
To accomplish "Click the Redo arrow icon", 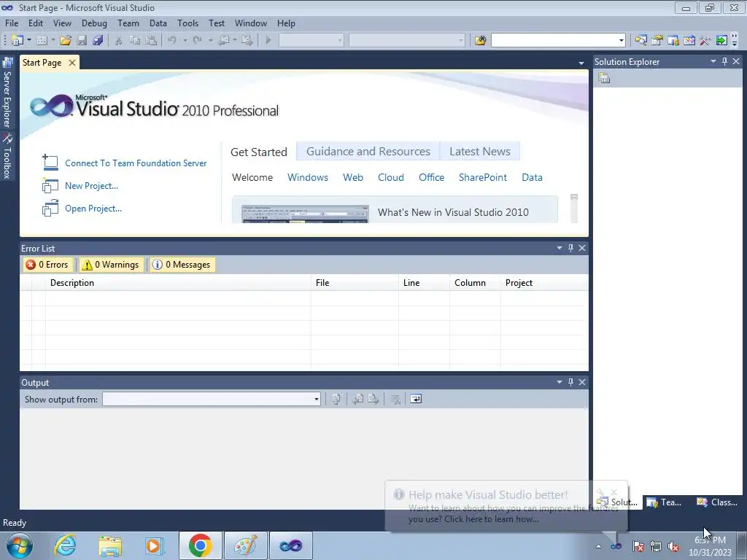I will (197, 41).
